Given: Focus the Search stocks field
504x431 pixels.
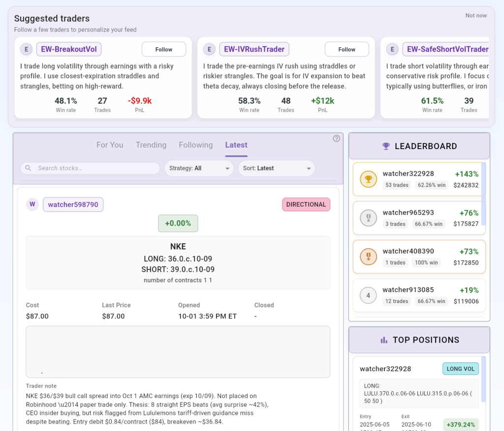Looking at the screenshot, I should (x=90, y=168).
